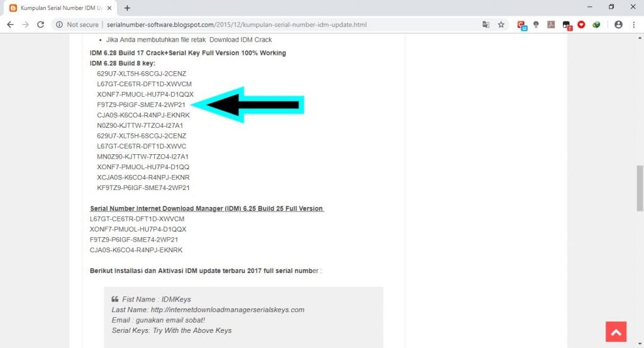
Task: Select the Kumpulan Serial Number IDM tab
Action: (61, 8)
